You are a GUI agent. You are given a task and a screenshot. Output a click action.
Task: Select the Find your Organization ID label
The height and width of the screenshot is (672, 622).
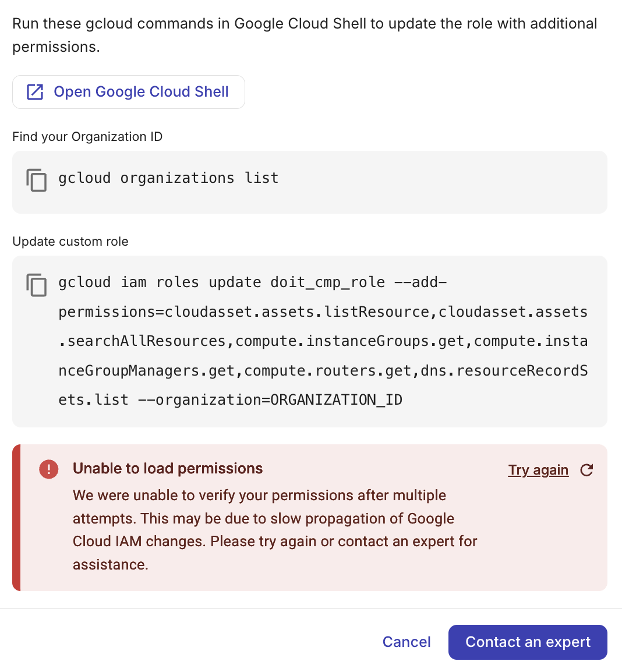[x=87, y=136]
